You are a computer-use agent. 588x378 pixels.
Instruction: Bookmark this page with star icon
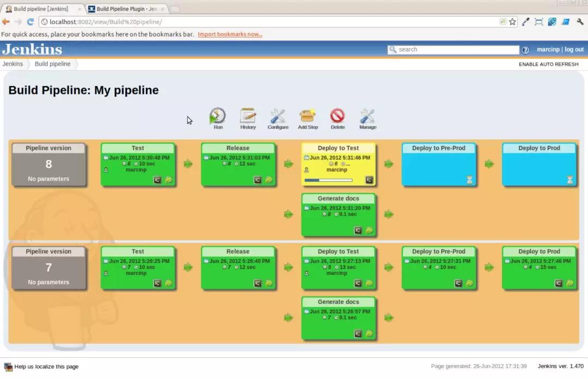[513, 22]
